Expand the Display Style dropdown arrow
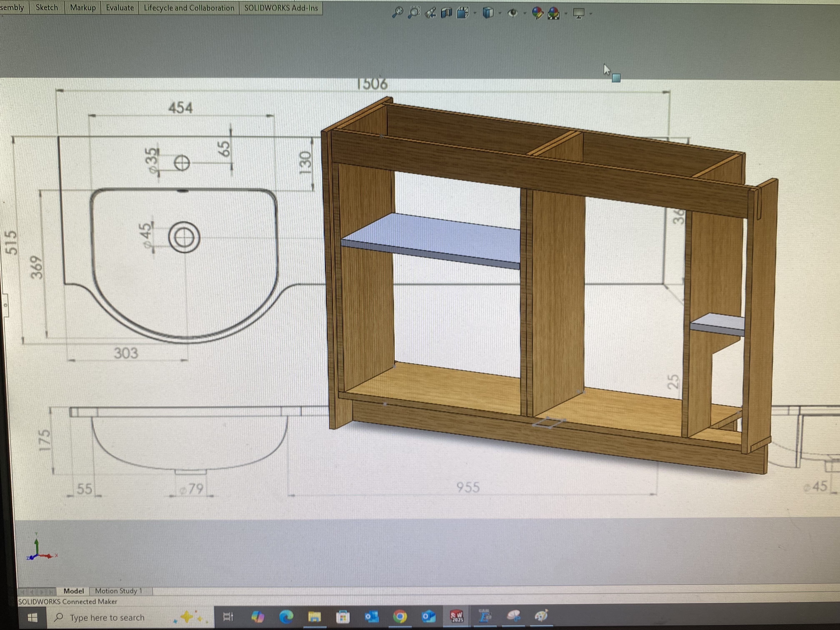840x630 pixels. click(x=500, y=13)
